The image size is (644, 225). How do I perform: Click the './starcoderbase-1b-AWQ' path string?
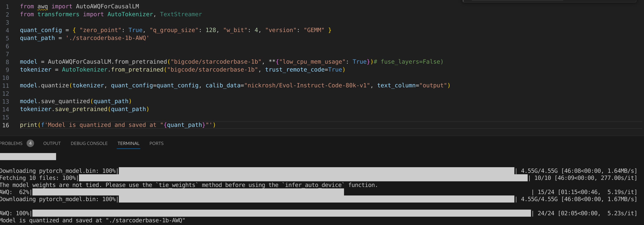coord(107,38)
